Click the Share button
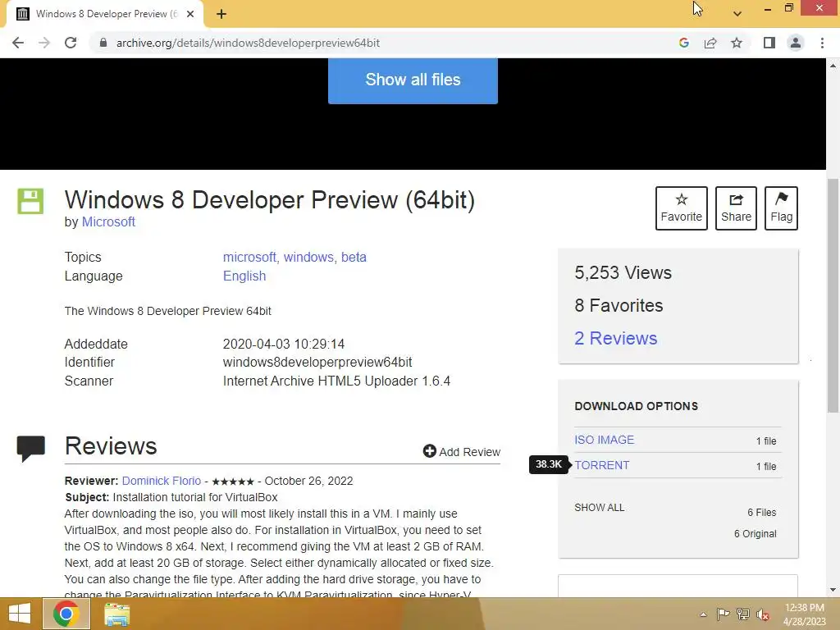Viewport: 840px width, 630px height. 736,208
